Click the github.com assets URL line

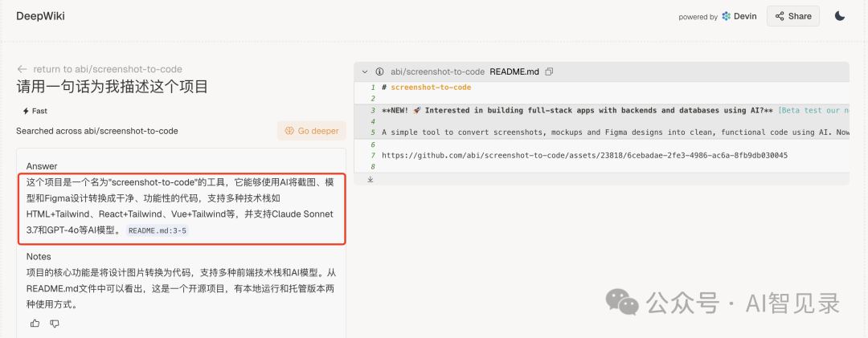point(584,156)
